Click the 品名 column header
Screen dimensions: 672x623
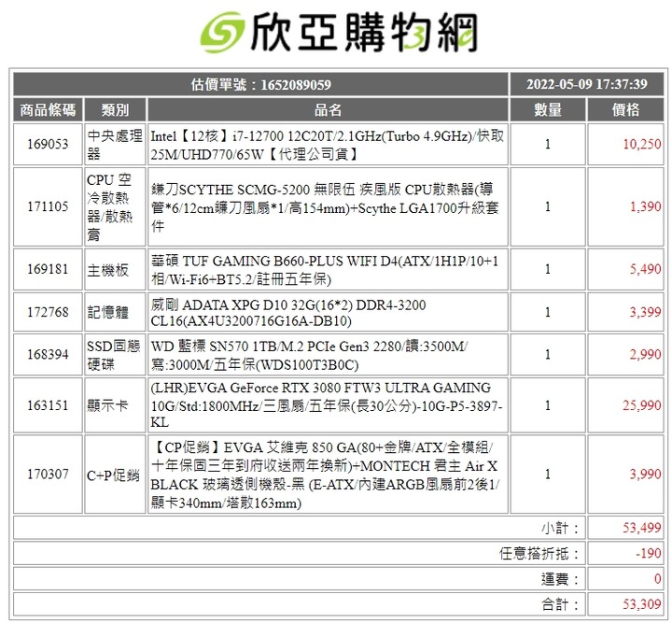click(x=328, y=110)
